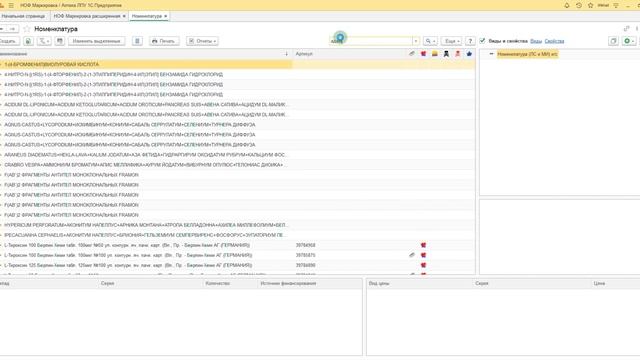The image size is (640, 360).
Task: Click inside the search input field
Action: click(371, 41)
